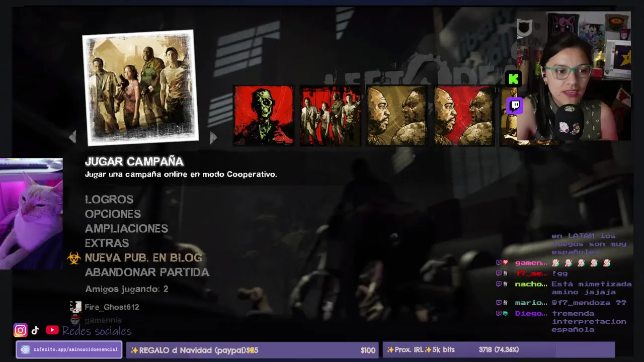Select the red face-to-face versus mode tile
This screenshot has width=644, height=362.
tap(464, 115)
